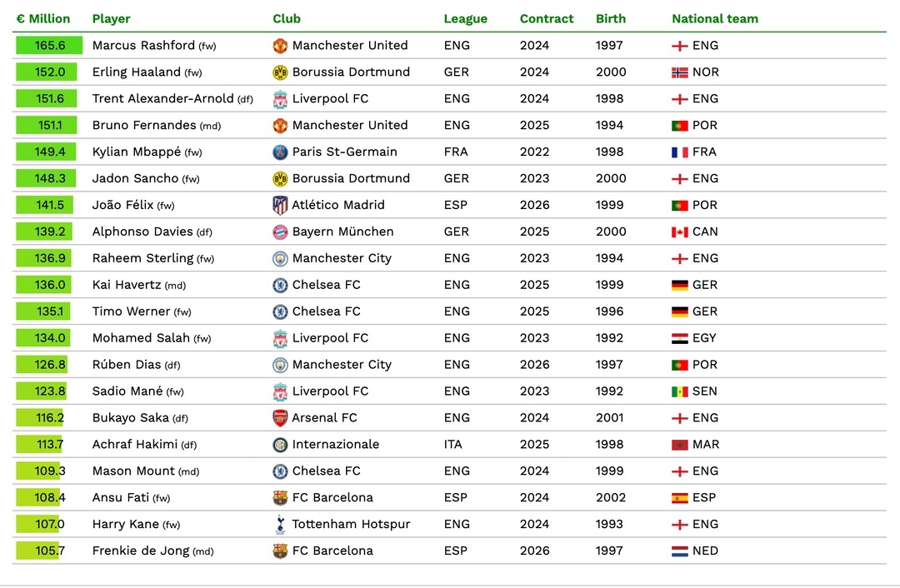Click the Liverpool FC club name for Mohamed Salah
Image resolution: width=900 pixels, height=588 pixels.
click(330, 338)
